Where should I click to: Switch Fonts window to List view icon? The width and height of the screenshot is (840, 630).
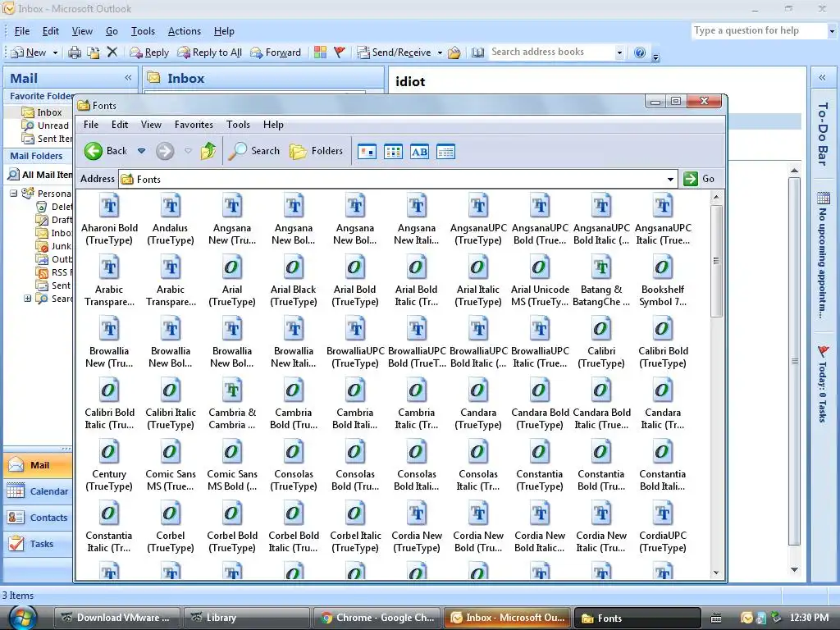(393, 152)
